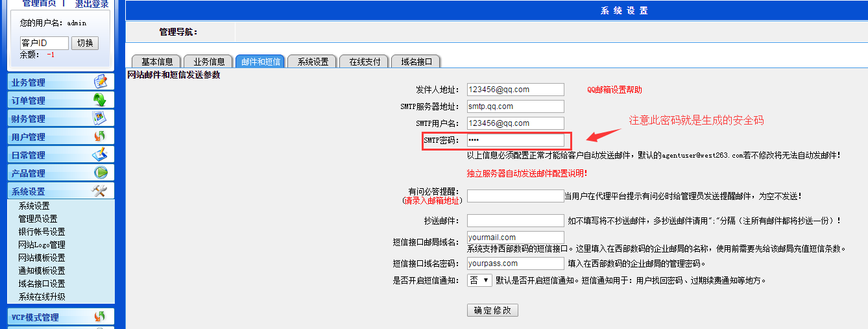Switch to the 在线支付 tab
The height and width of the screenshot is (329, 868).
(364, 62)
